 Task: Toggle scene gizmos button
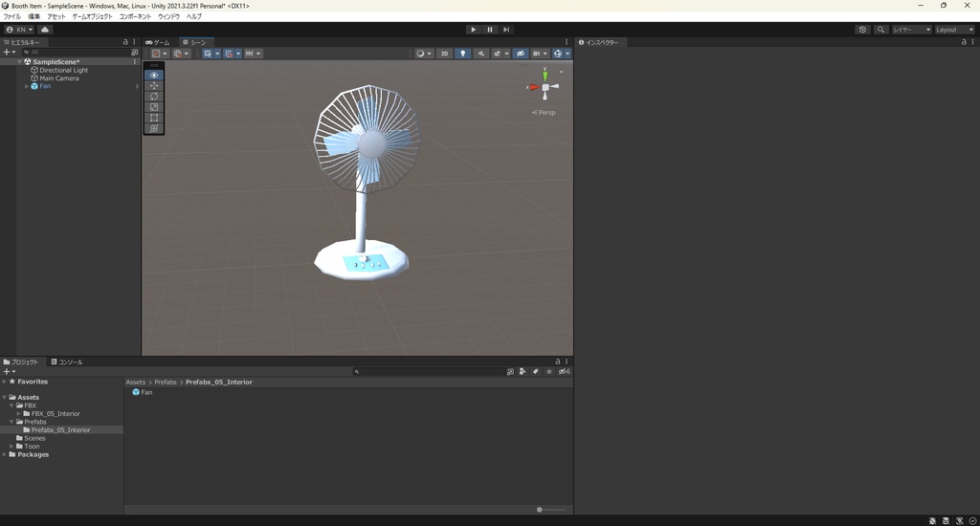click(x=558, y=54)
